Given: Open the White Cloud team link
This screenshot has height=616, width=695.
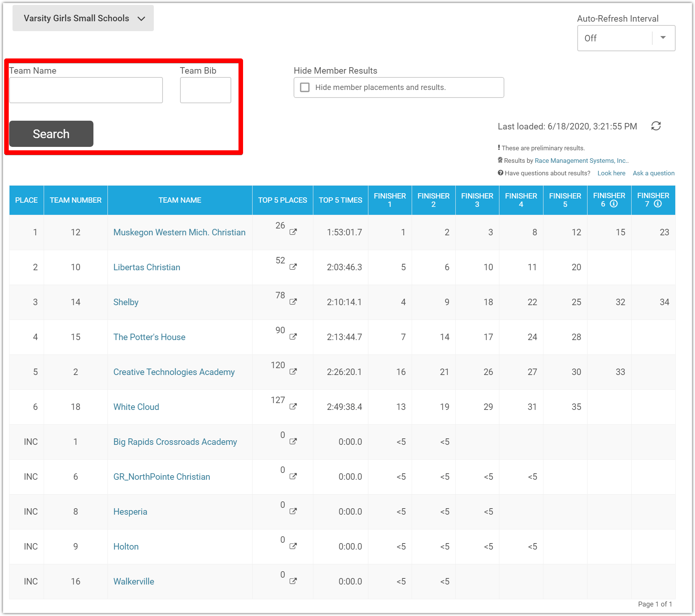Looking at the screenshot, I should pyautogui.click(x=136, y=407).
